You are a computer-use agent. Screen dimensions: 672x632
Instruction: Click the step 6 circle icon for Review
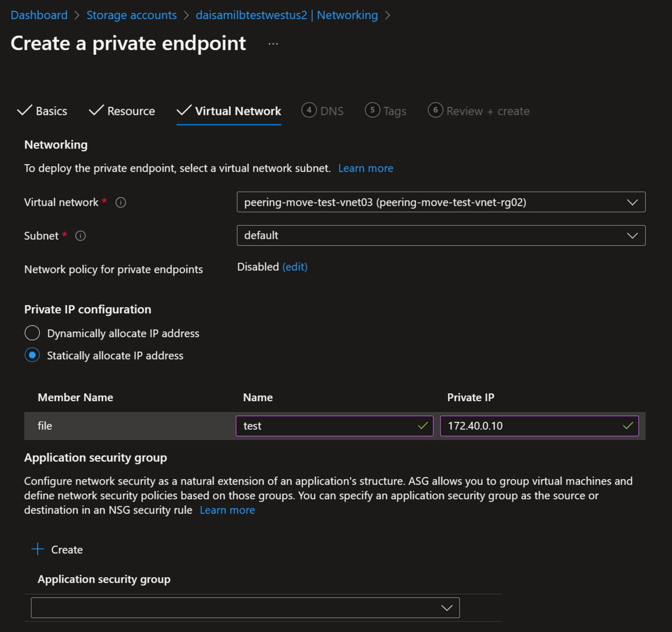(x=436, y=110)
